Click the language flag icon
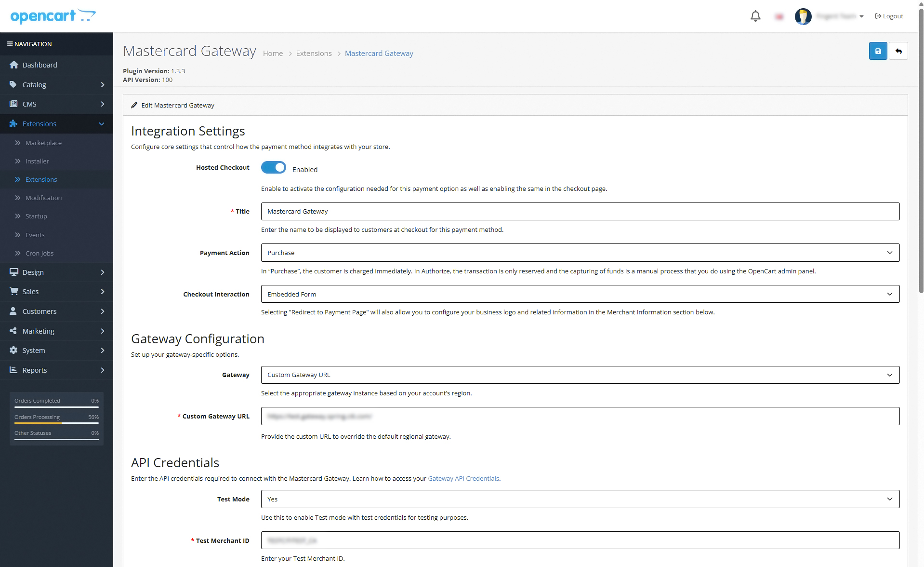Screen dimensions: 924x567 point(779,17)
